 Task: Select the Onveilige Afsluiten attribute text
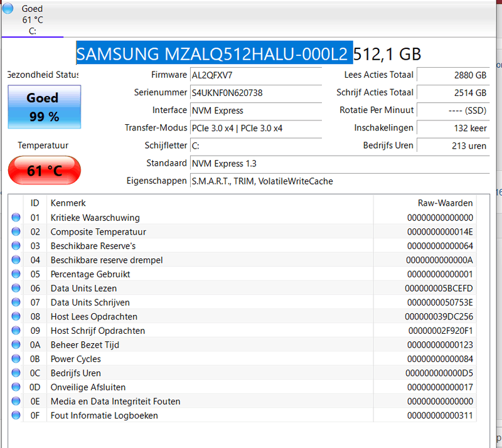(x=88, y=387)
